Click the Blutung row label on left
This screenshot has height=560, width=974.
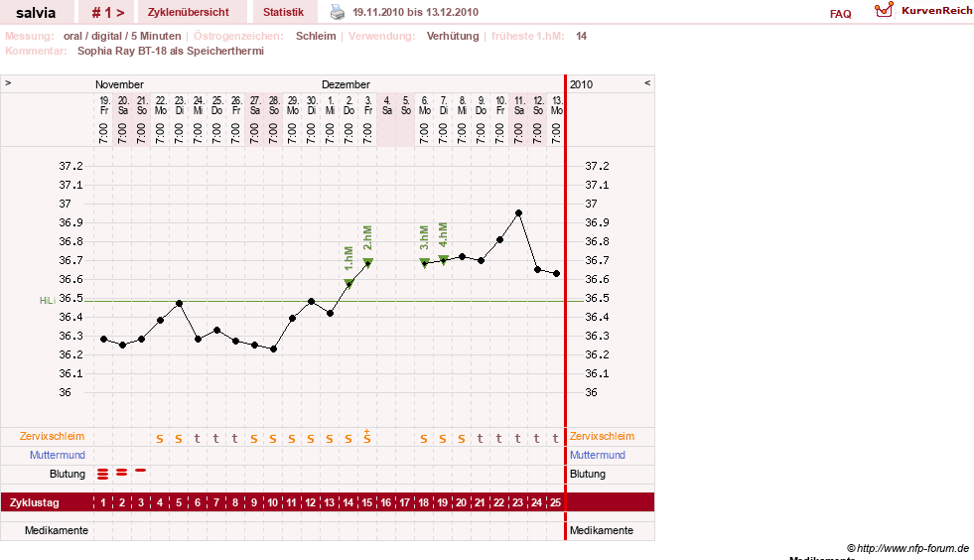click(x=68, y=474)
